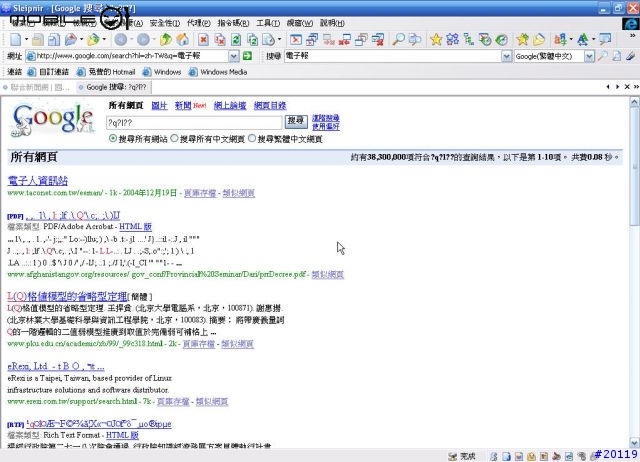This screenshot has width=640, height=462.
Task: Open the 安全性(I) menu
Action: [x=164, y=23]
